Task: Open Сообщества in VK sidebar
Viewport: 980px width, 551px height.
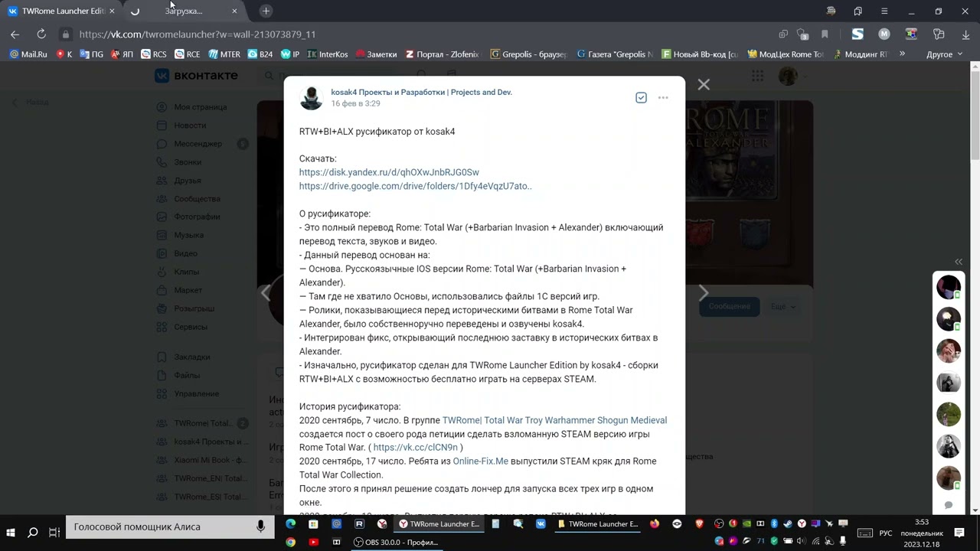Action: pos(197,199)
